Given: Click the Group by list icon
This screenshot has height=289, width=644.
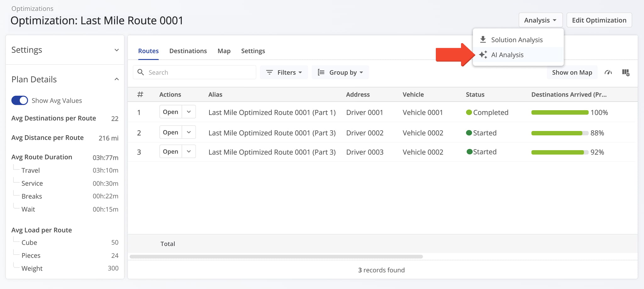Looking at the screenshot, I should [x=321, y=72].
